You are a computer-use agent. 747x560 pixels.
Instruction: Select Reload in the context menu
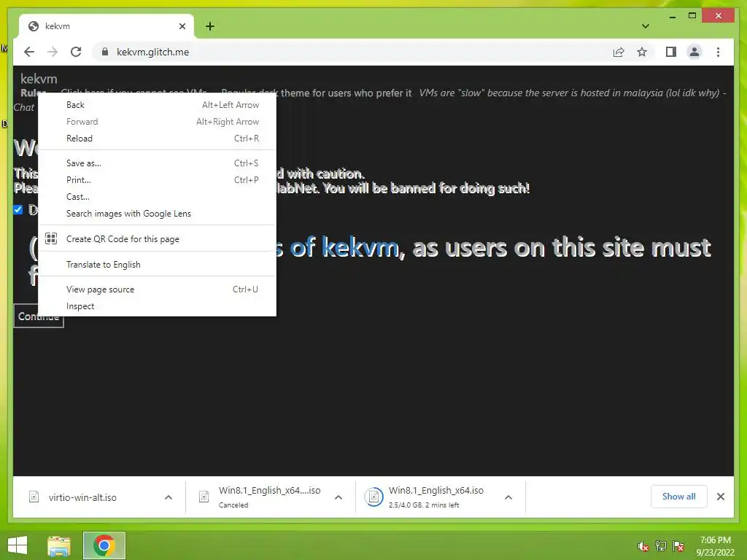click(158, 139)
